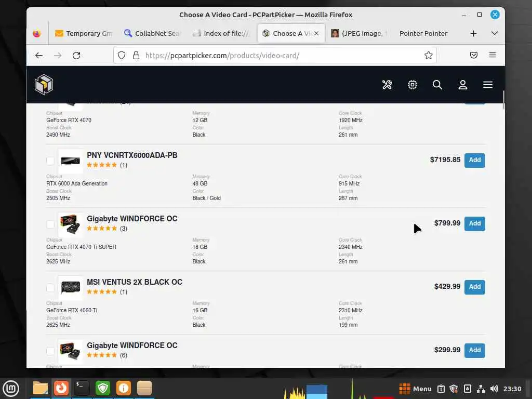Image resolution: width=532 pixels, height=399 pixels.
Task: Click the Gigabyte $299.99 card thumbnail
Action: pyautogui.click(x=70, y=351)
